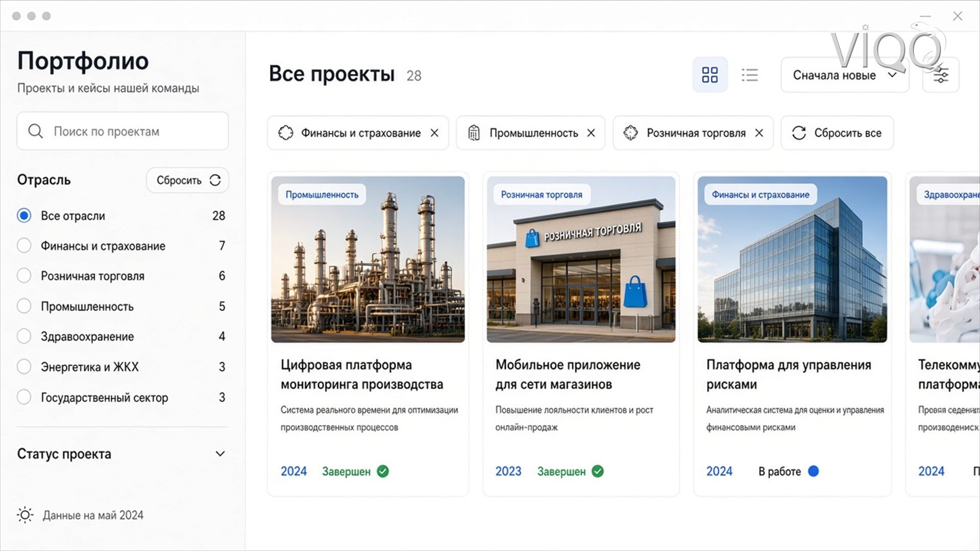Click the Розничная торговля tag on second card

point(542,194)
